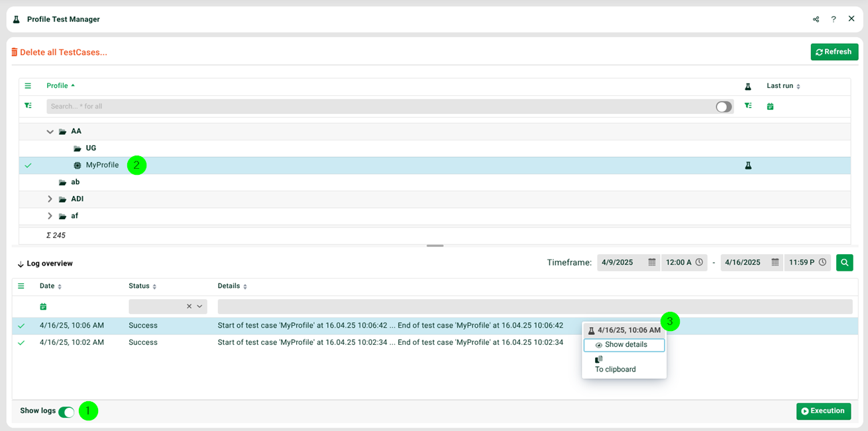Viewport: 868px width, 431px height.
Task: Collapse the AA folder
Action: point(50,132)
